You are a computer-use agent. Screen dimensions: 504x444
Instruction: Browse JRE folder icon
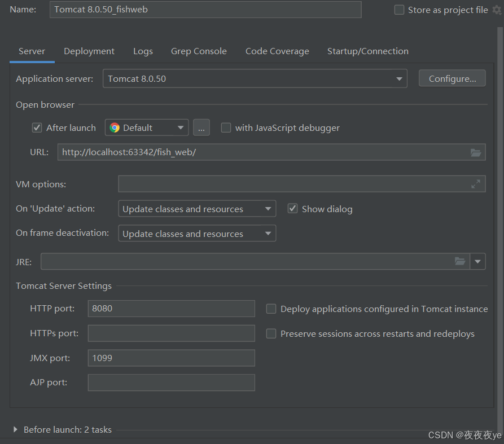[x=460, y=261]
